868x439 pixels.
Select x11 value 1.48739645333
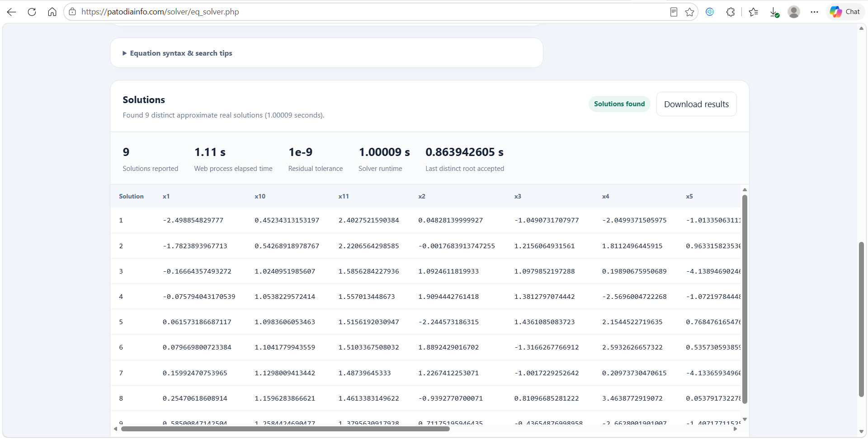[364, 373]
